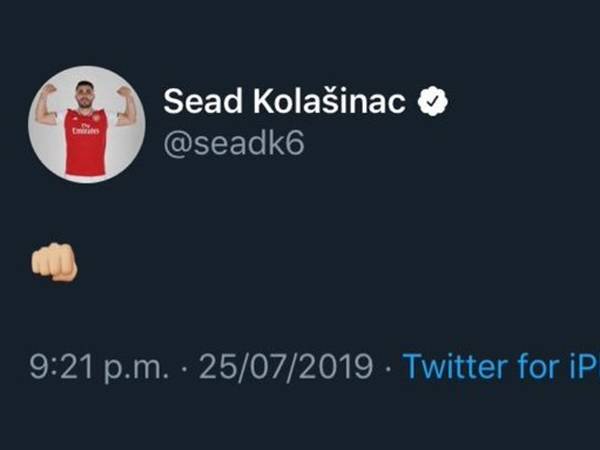The image size is (600, 450).
Task: Open the @seadk6 handle
Action: [x=233, y=143]
